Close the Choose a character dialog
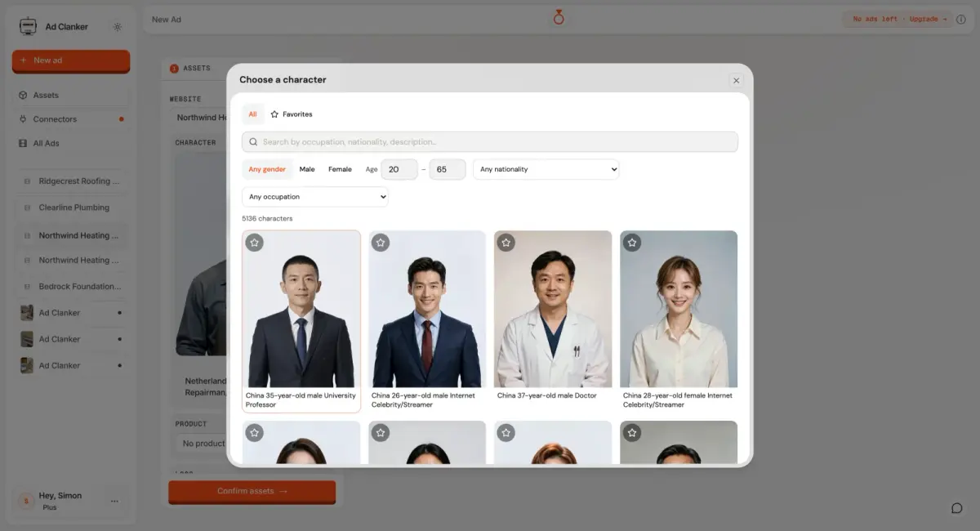980x531 pixels. tap(736, 80)
